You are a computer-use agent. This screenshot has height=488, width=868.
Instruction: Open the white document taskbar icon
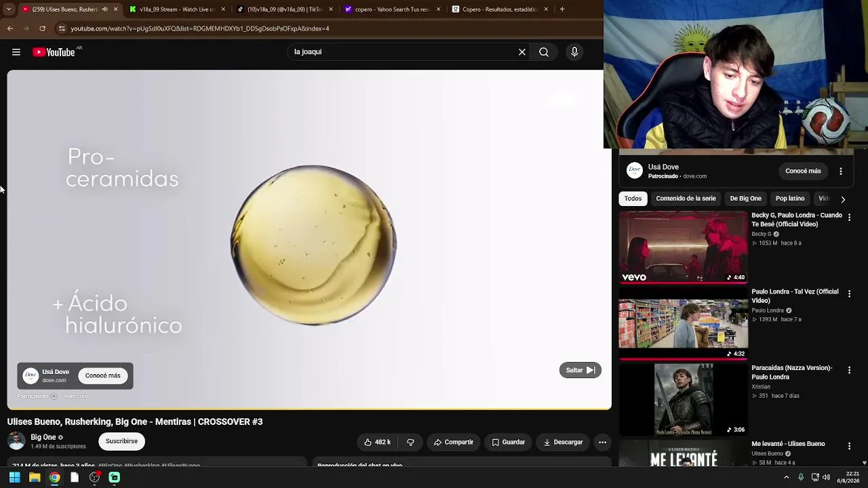(75, 478)
